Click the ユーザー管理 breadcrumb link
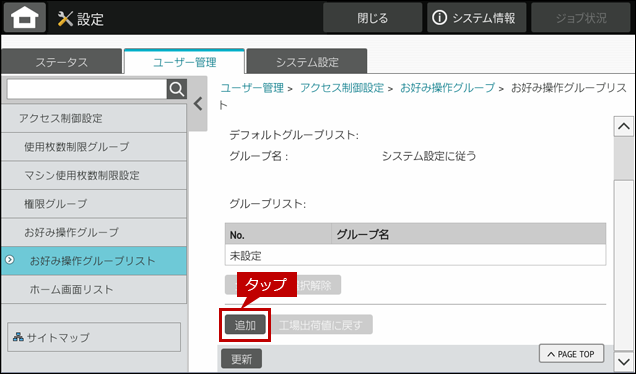This screenshot has height=374, width=636. pos(252,88)
